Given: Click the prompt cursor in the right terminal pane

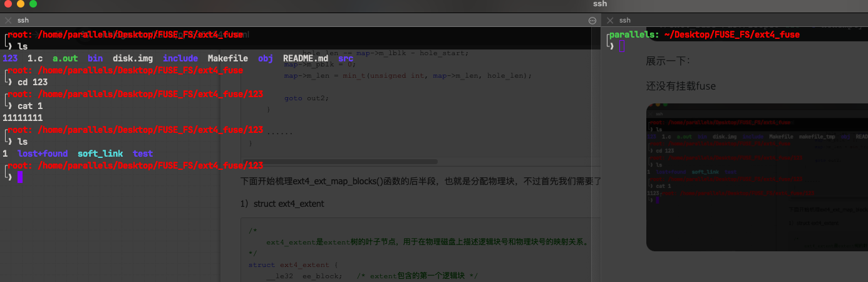Looking at the screenshot, I should click(622, 46).
